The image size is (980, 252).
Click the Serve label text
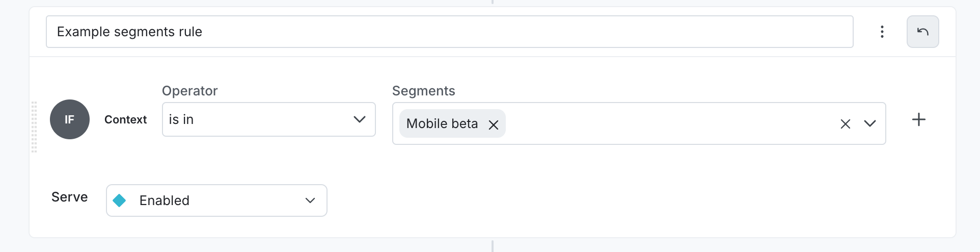(x=69, y=197)
